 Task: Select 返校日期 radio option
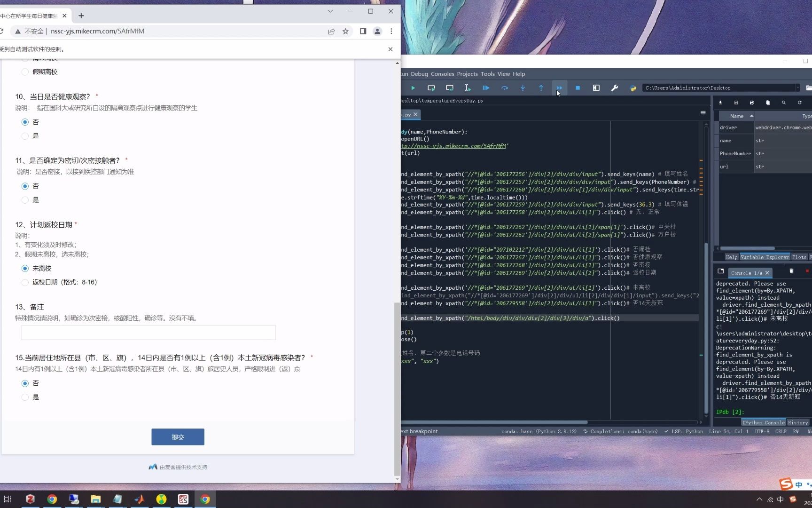[x=25, y=283]
